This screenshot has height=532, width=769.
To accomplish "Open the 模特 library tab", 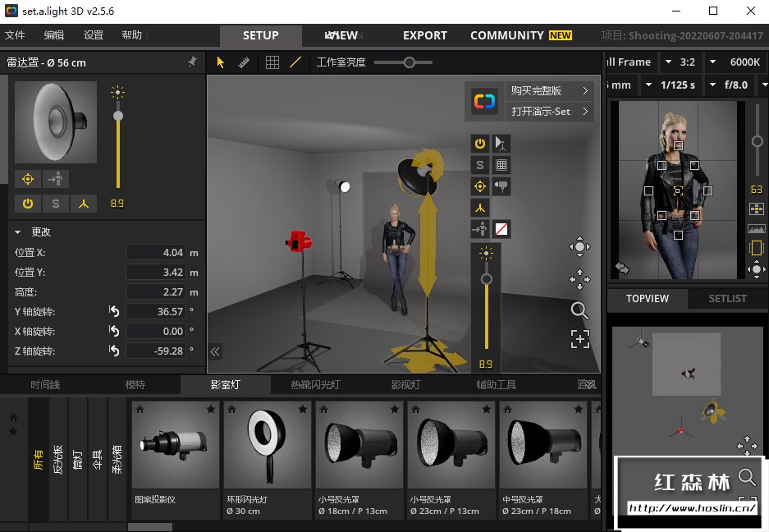I will (x=135, y=384).
